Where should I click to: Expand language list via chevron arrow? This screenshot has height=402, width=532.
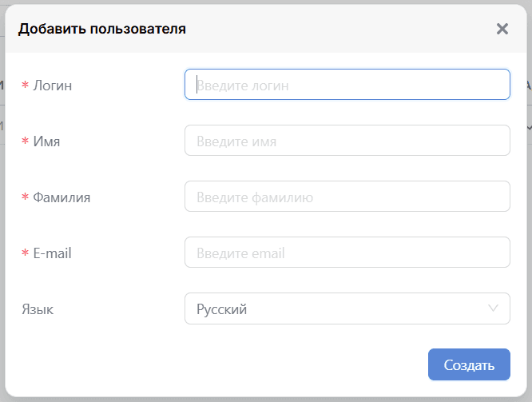(x=493, y=308)
